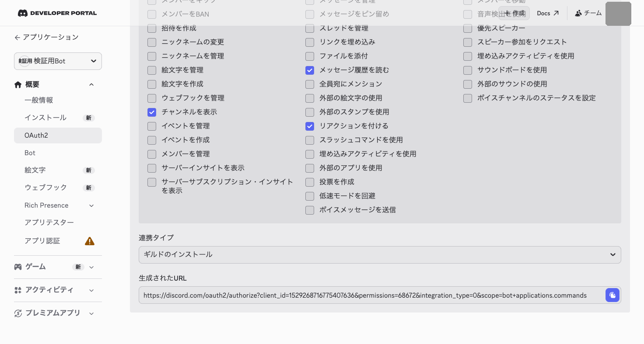Go to Bot settings page
644x344 pixels.
58,153
